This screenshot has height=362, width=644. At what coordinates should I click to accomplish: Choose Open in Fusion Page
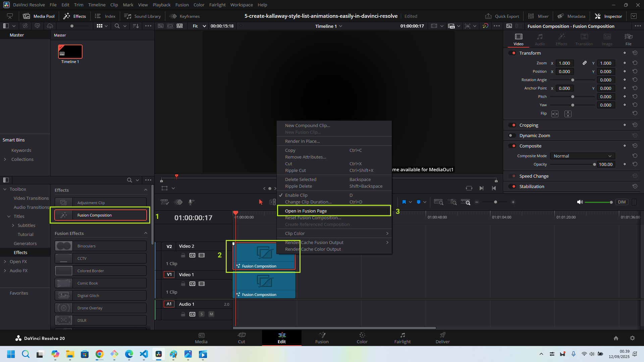[x=306, y=211]
